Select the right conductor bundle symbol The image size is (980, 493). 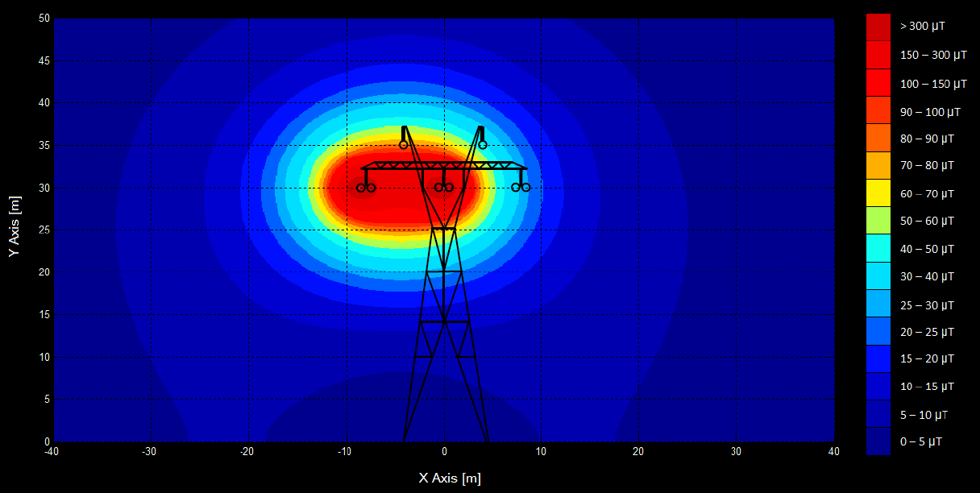click(520, 185)
